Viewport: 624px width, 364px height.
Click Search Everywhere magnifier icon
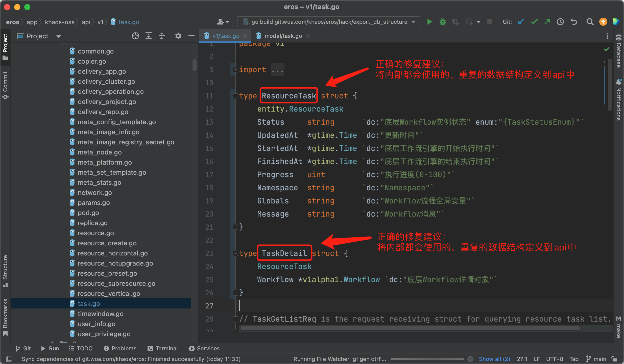(x=590, y=22)
